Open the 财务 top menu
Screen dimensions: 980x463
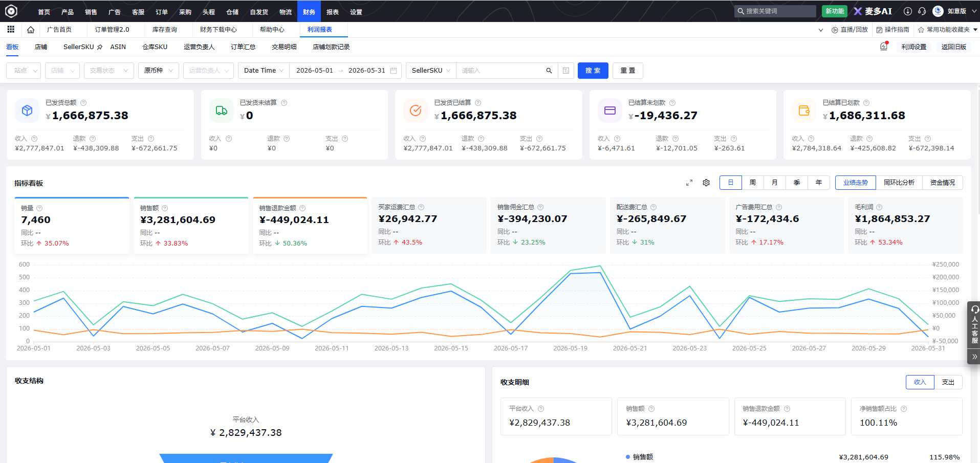click(x=309, y=11)
